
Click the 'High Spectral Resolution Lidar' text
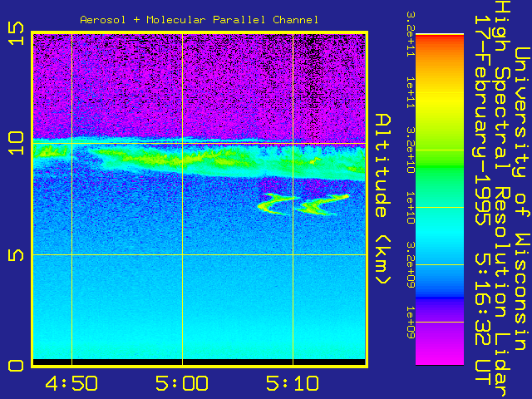[502, 199]
